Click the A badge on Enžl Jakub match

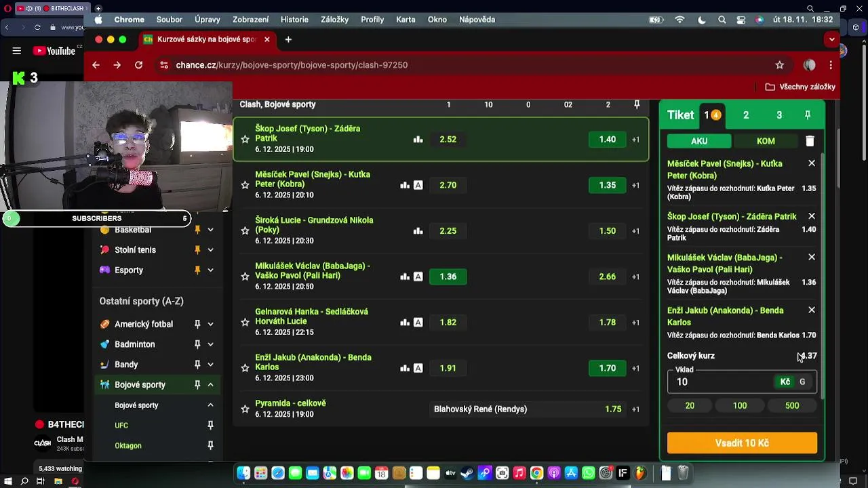[418, 368]
